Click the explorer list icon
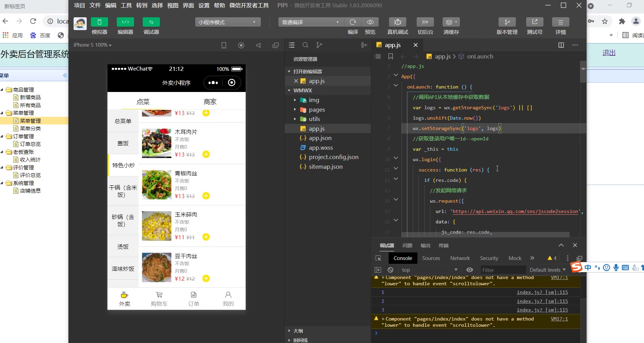The image size is (644, 343). (292, 45)
